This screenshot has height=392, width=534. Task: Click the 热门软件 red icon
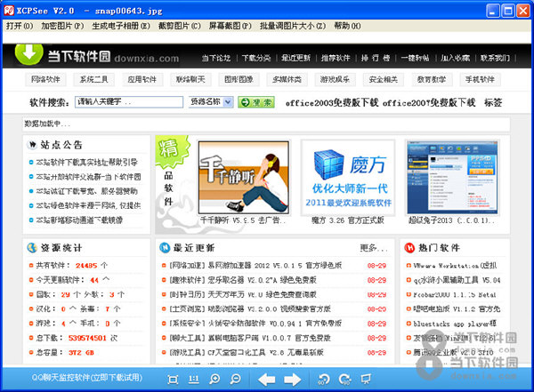409,248
